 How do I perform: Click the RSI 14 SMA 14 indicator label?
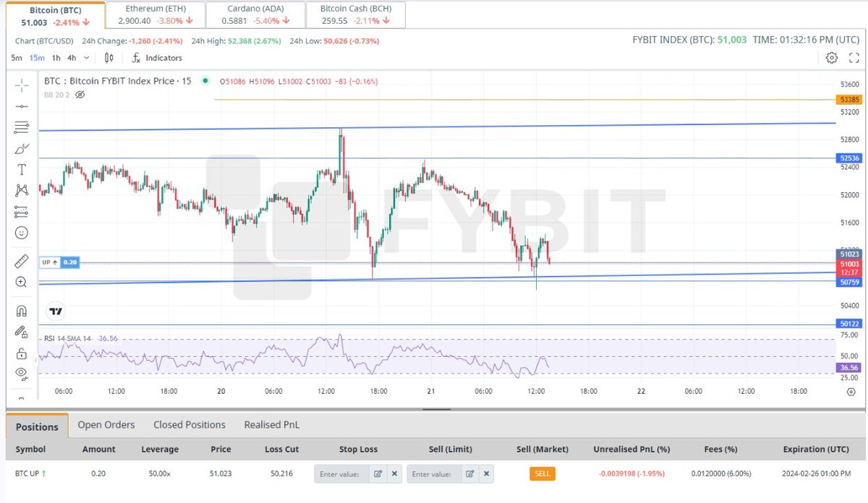pyautogui.click(x=67, y=338)
